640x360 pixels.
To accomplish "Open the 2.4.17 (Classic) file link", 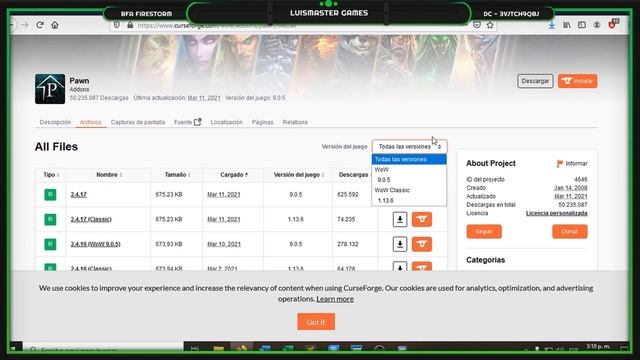I will tap(91, 219).
